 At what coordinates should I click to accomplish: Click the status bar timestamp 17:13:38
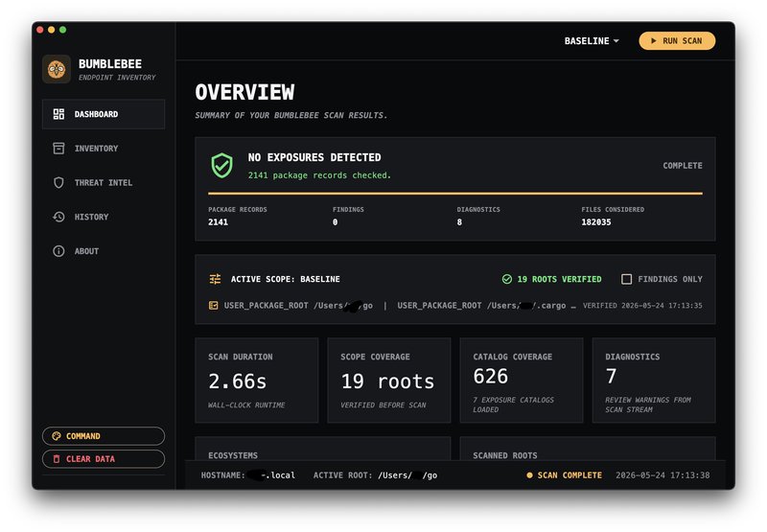click(x=662, y=475)
